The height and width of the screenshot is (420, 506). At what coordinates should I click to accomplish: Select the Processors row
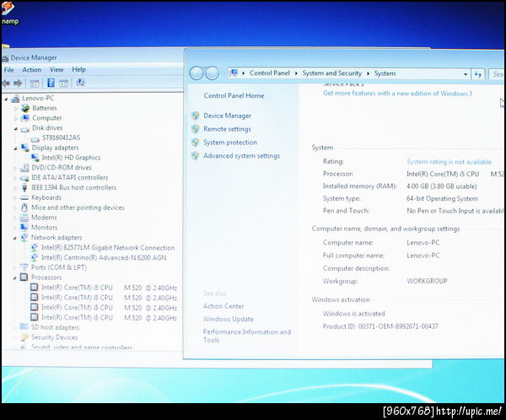[46, 277]
